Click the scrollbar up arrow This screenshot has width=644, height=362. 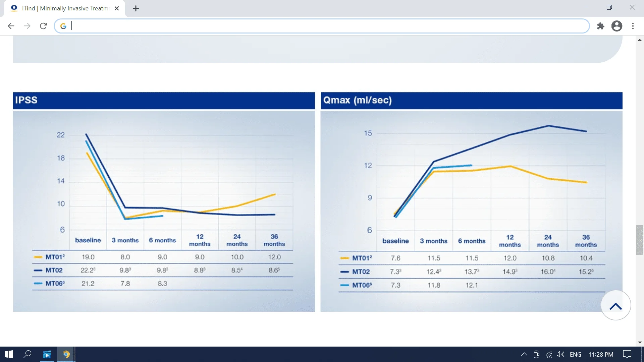tap(640, 40)
